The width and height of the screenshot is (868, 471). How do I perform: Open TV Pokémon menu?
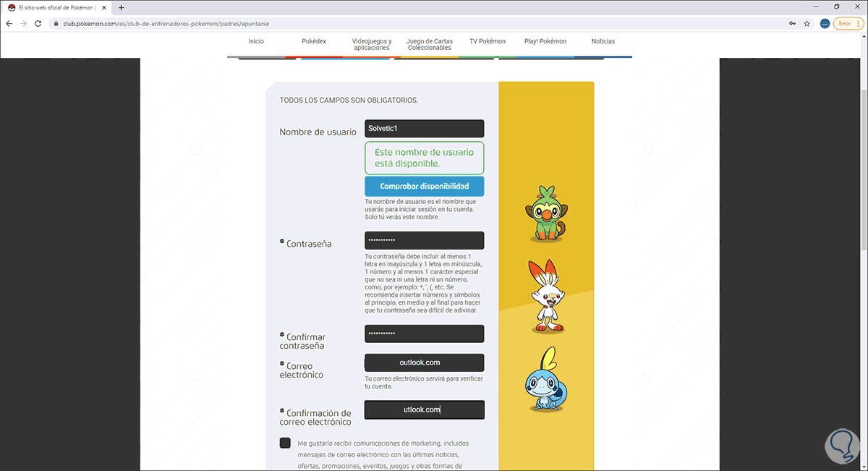488,41
